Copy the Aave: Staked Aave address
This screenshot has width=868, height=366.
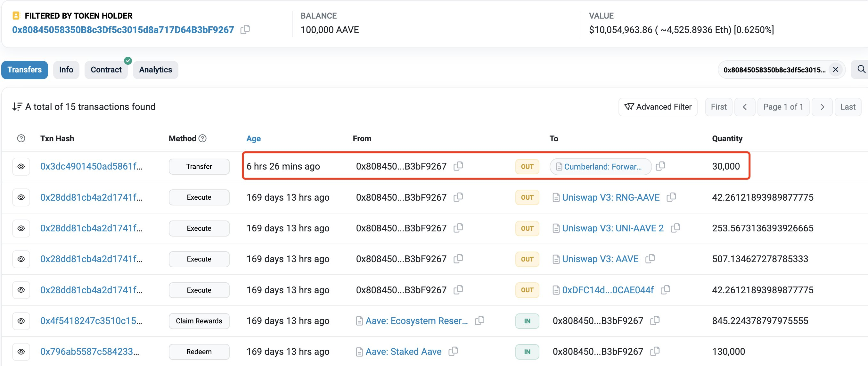[x=453, y=352]
